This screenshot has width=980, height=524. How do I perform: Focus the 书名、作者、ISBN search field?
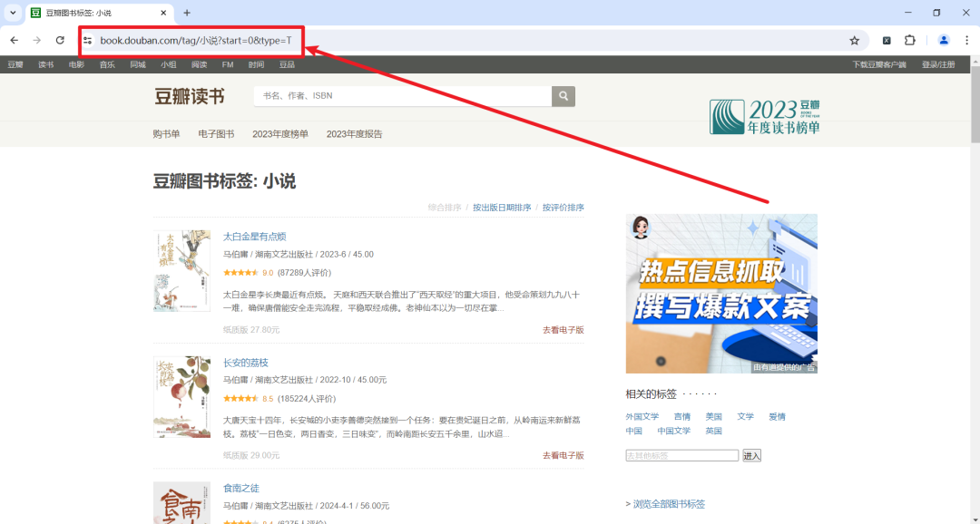click(403, 96)
